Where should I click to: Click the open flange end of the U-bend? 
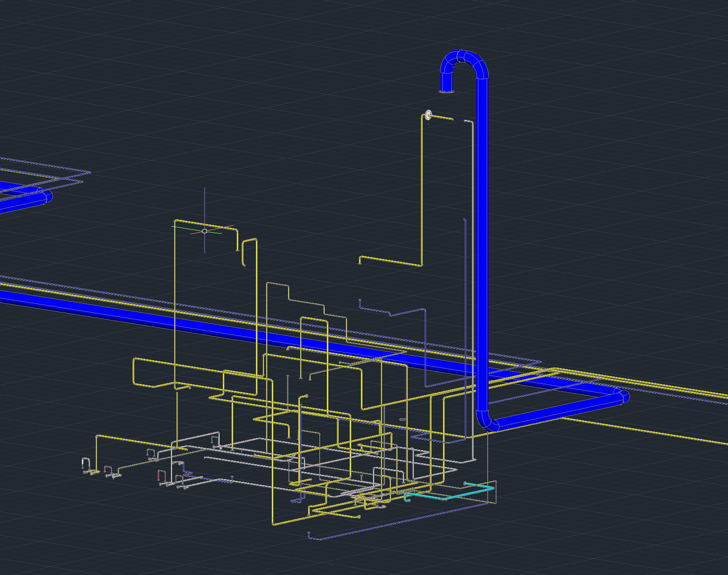point(447,91)
